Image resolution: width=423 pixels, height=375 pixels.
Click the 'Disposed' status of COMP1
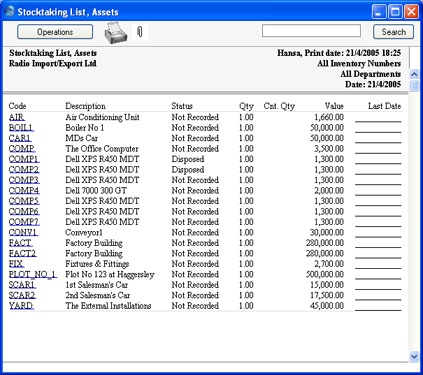(188, 159)
